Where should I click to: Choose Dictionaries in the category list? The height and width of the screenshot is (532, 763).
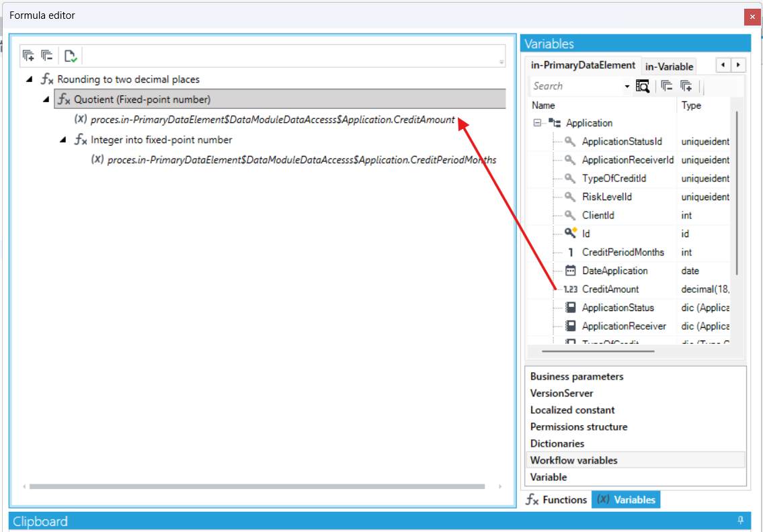tap(635, 443)
